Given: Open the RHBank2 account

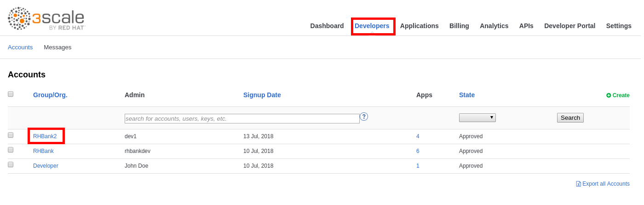Looking at the screenshot, I should coord(45,136).
